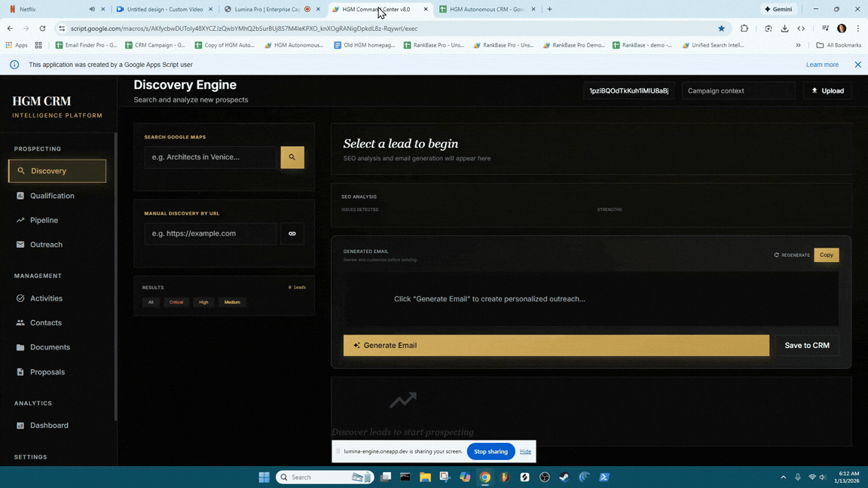Select the Discovery magnifier icon in sidebar
This screenshot has width=868, height=488.
(21, 170)
